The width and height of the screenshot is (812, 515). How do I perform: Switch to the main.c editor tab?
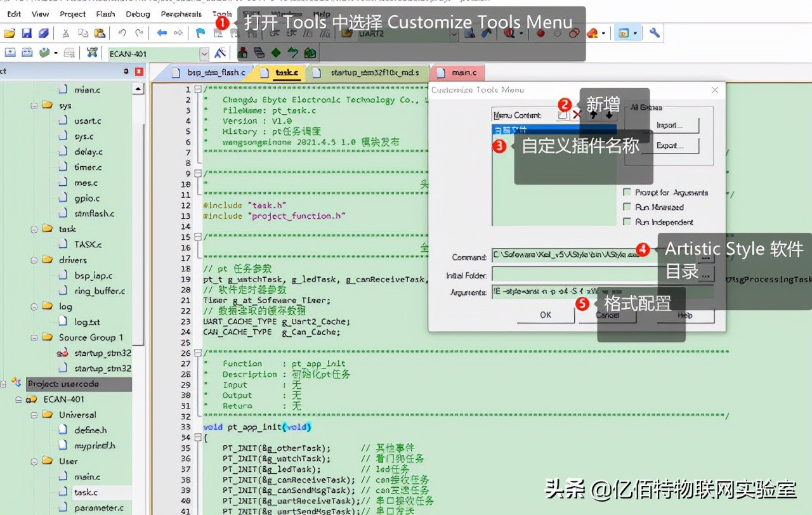(458, 73)
